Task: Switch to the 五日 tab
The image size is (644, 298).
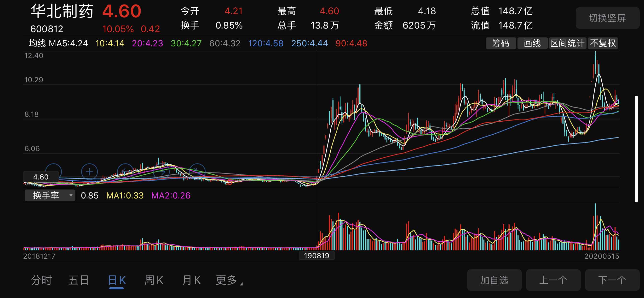Action: click(x=79, y=280)
